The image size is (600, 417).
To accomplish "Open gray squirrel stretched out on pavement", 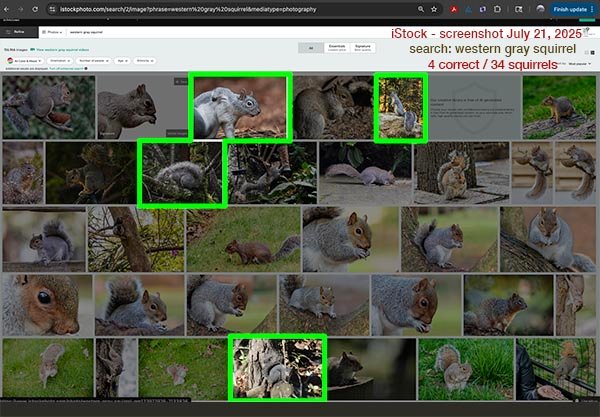I will click(365, 173).
